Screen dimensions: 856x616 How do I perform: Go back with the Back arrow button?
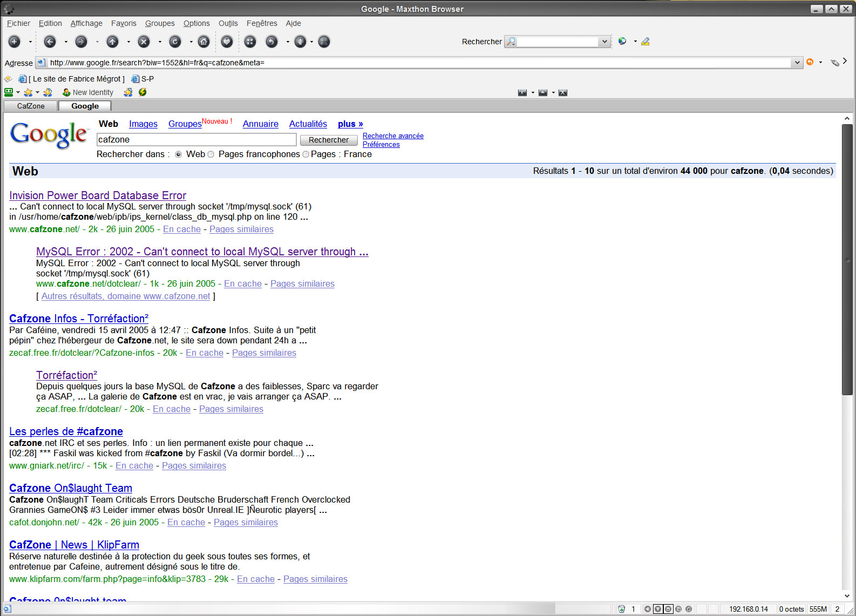coord(50,42)
